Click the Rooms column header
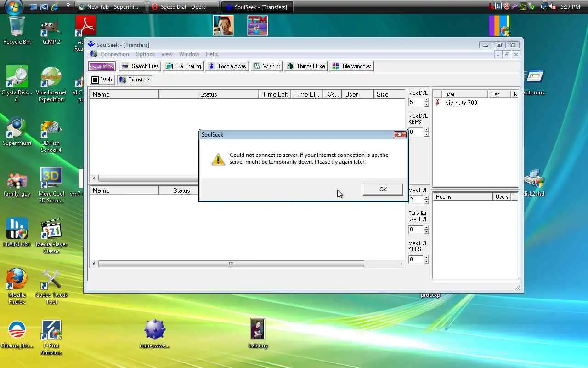 [x=463, y=197]
